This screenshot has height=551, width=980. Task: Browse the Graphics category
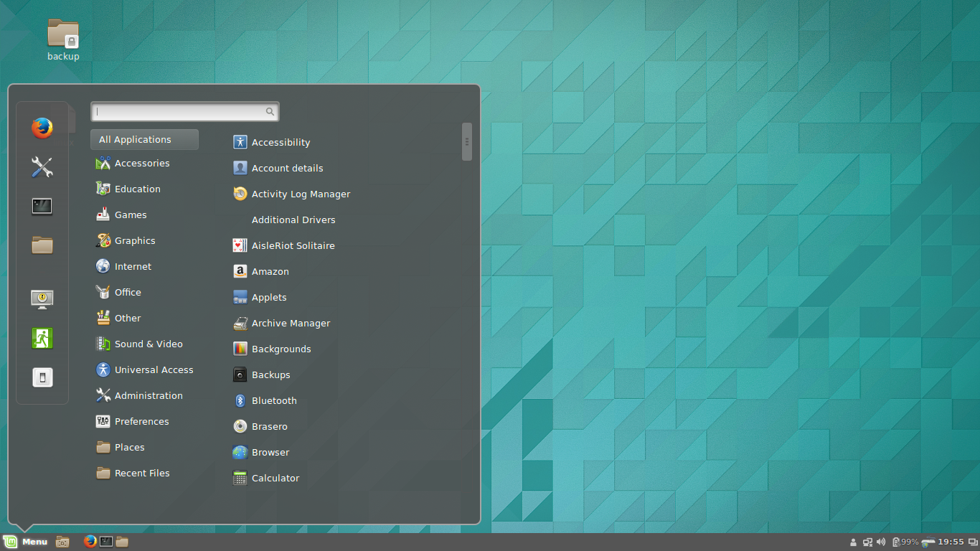[x=136, y=240]
